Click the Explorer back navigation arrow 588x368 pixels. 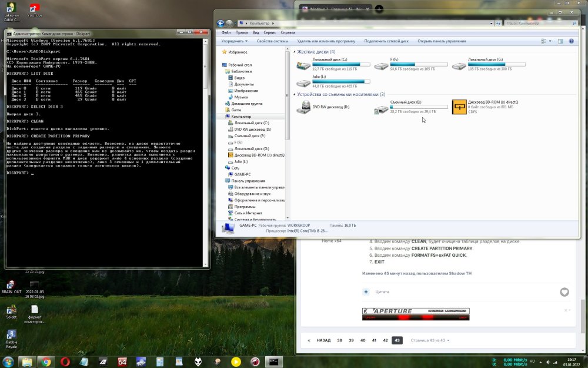click(221, 24)
